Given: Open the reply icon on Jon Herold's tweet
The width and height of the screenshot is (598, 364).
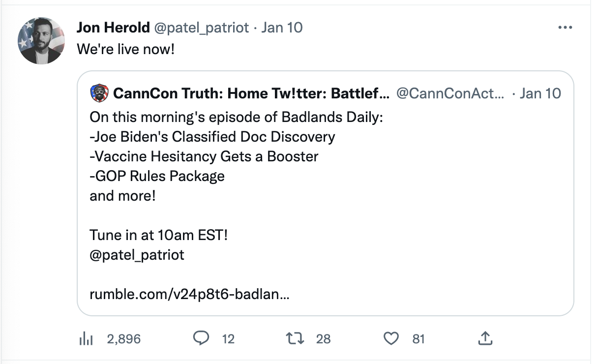Looking at the screenshot, I should coord(201,338).
